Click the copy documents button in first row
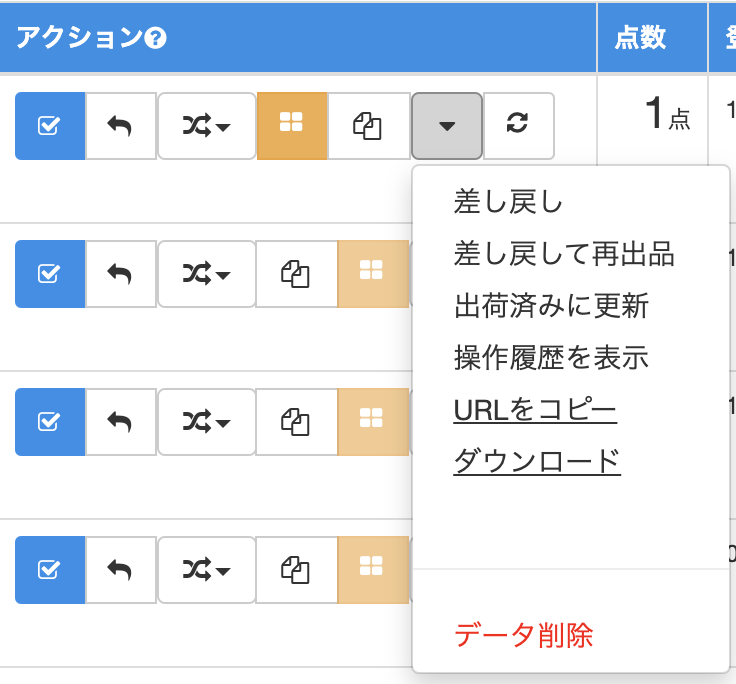 pyautogui.click(x=369, y=126)
